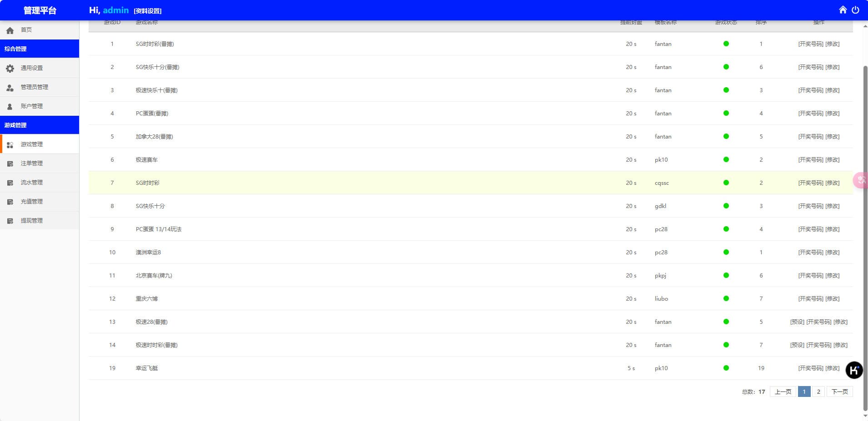Click the house icon beside 首页

point(10,30)
